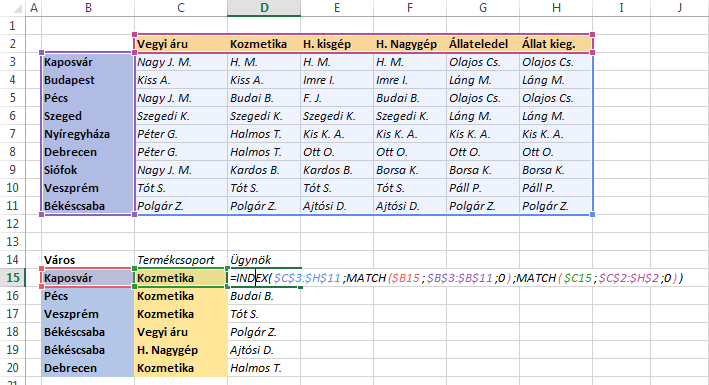
Task: Click the Budapest city cell
Action: coord(88,80)
